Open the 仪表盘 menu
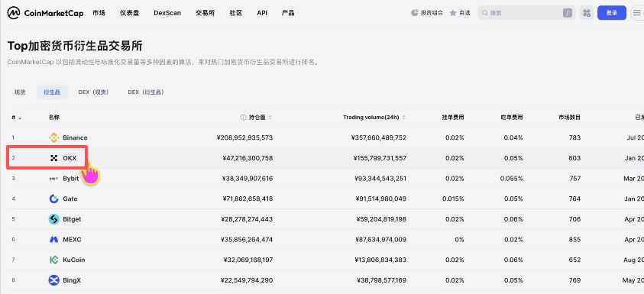Image resolution: width=644 pixels, height=294 pixels. tap(129, 13)
